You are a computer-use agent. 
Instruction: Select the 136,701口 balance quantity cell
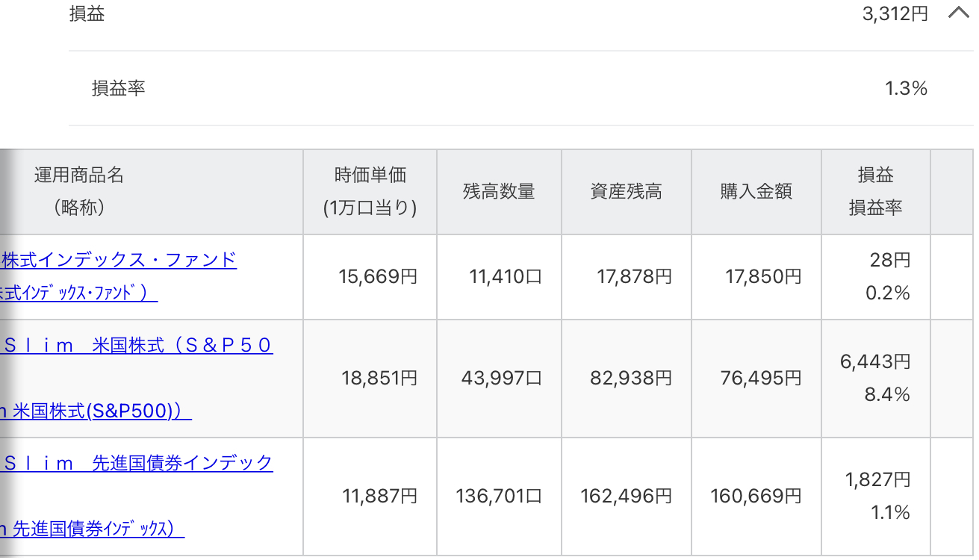coord(499,496)
